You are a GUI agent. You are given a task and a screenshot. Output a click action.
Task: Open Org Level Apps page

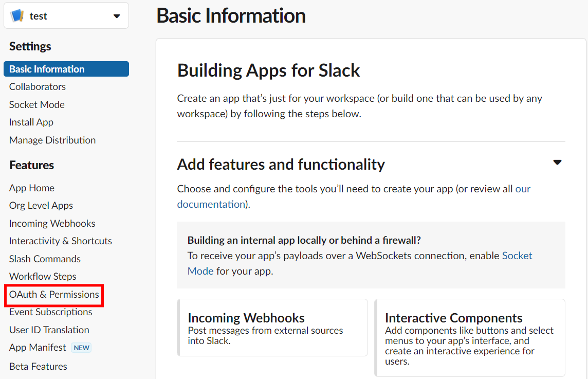pyautogui.click(x=41, y=206)
